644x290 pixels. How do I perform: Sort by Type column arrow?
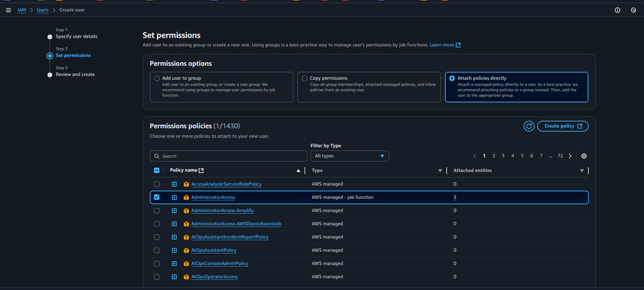440,171
